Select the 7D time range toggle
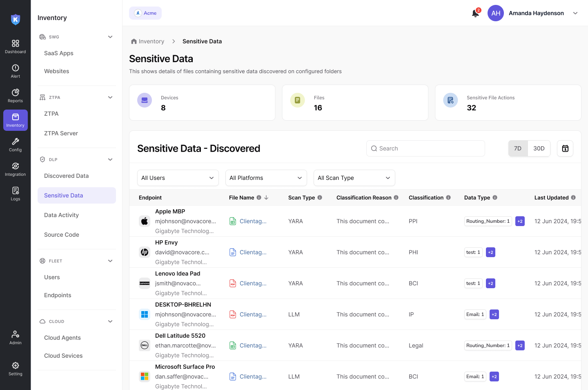This screenshot has height=390, width=588. (518, 148)
